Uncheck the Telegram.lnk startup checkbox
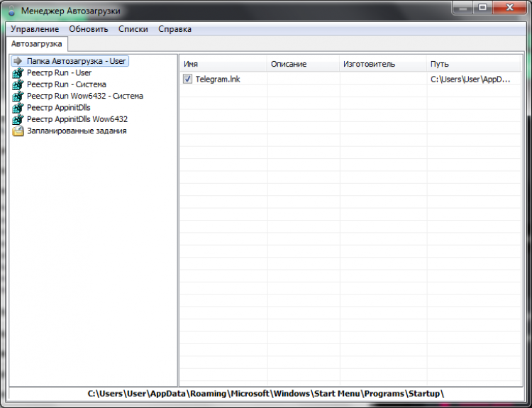Image resolution: width=532 pixels, height=408 pixels. pos(187,79)
